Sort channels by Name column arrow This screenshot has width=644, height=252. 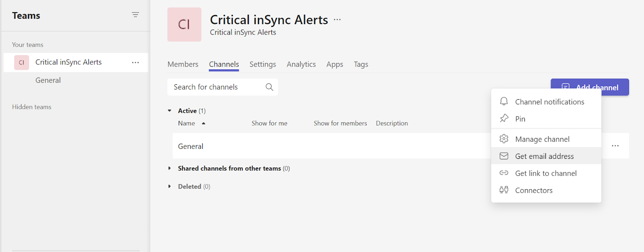click(x=204, y=123)
